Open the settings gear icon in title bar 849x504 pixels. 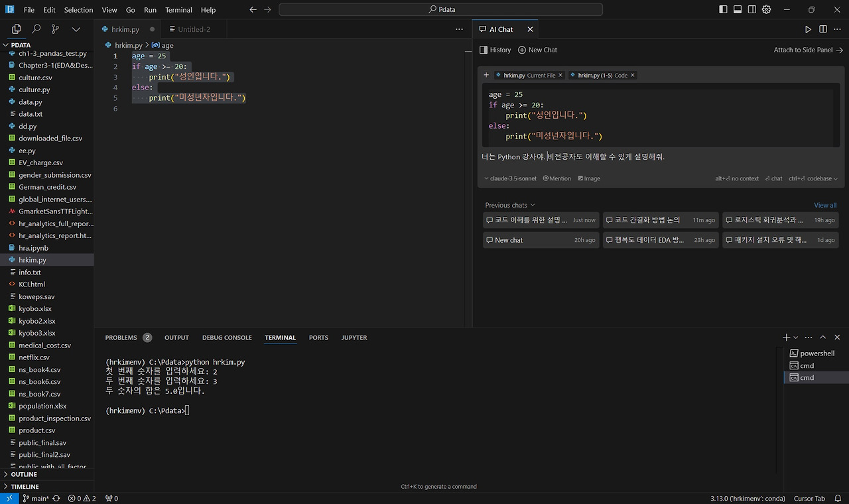[767, 10]
